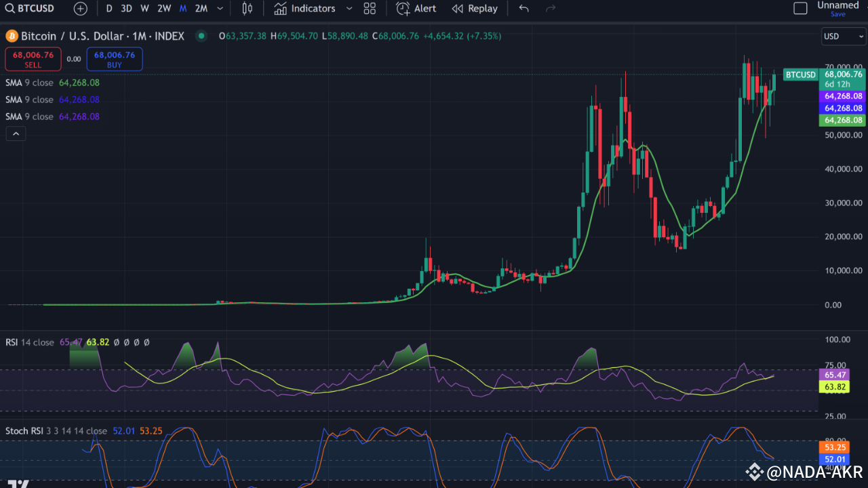Click the RSI 65.47 scale label

click(x=834, y=374)
